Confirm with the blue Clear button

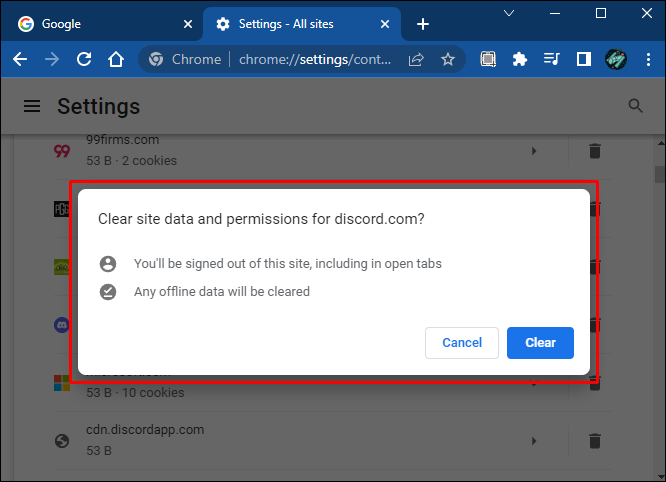tap(540, 343)
